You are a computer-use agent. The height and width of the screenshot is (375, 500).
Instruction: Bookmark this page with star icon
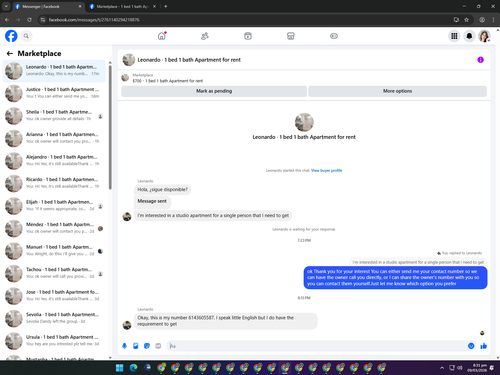pyautogui.click(x=466, y=20)
